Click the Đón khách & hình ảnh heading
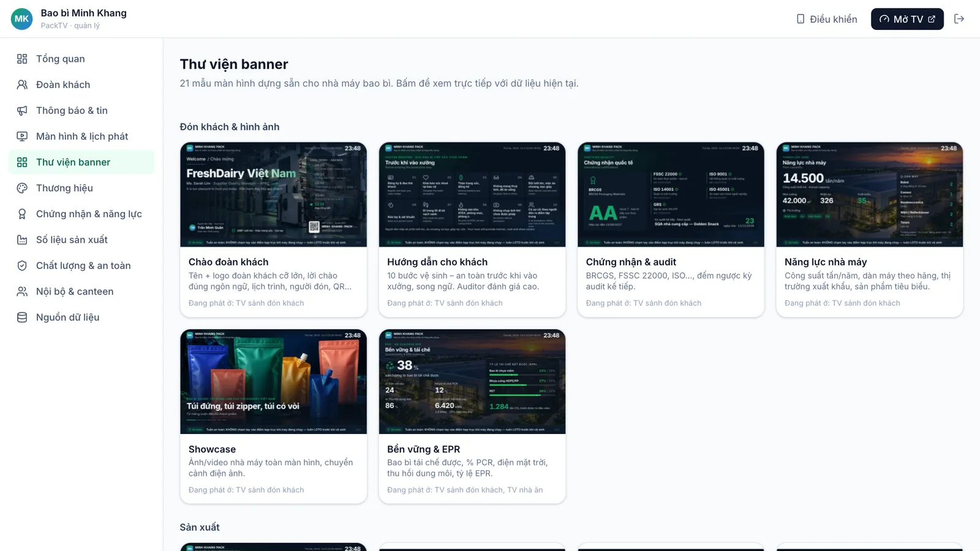The image size is (980, 551). (230, 127)
